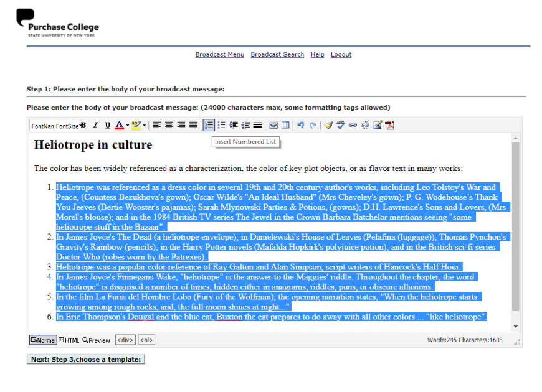Click the PDF icon in toolbar
The image size is (542, 392).
coord(390,125)
